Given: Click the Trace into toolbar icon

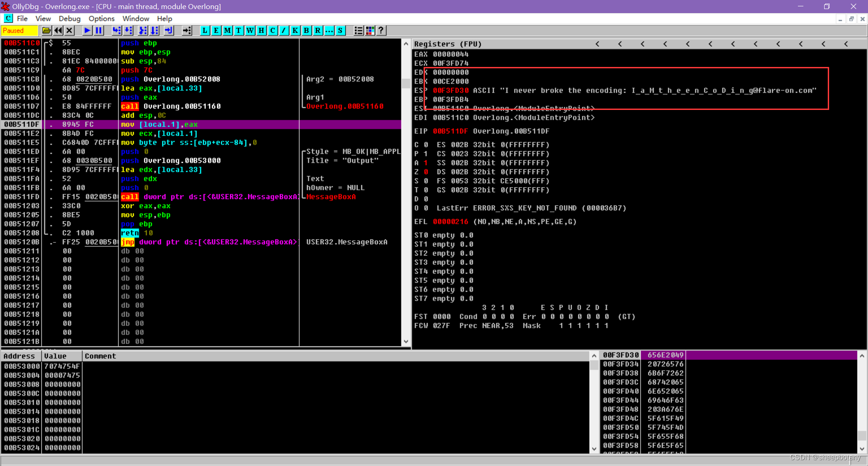Looking at the screenshot, I should coord(143,30).
